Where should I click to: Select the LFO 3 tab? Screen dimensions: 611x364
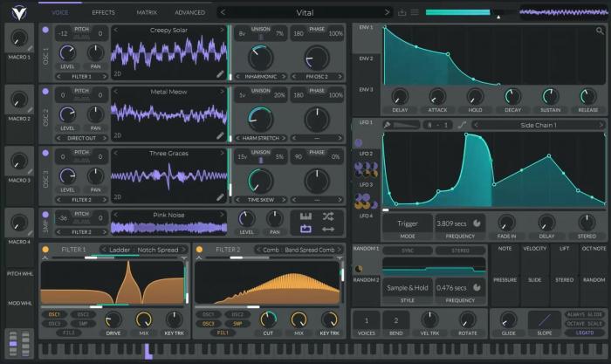pyautogui.click(x=366, y=185)
